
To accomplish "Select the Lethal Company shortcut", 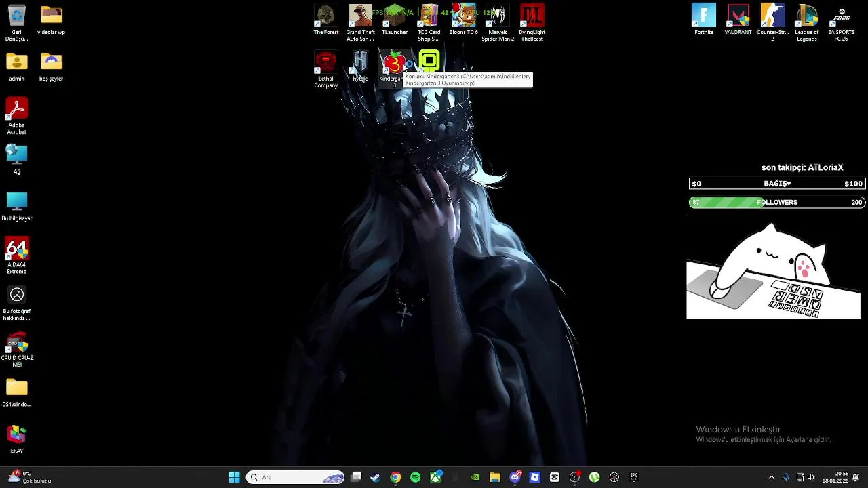I will point(325,70).
